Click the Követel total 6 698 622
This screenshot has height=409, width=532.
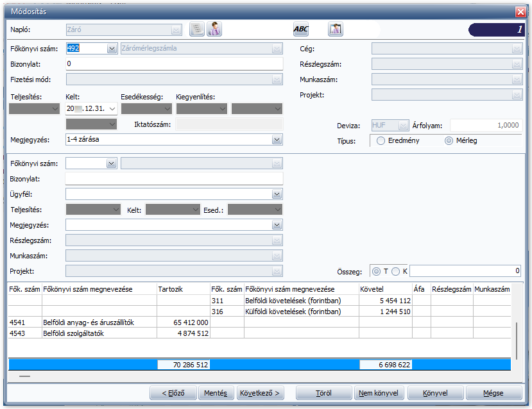coord(386,365)
